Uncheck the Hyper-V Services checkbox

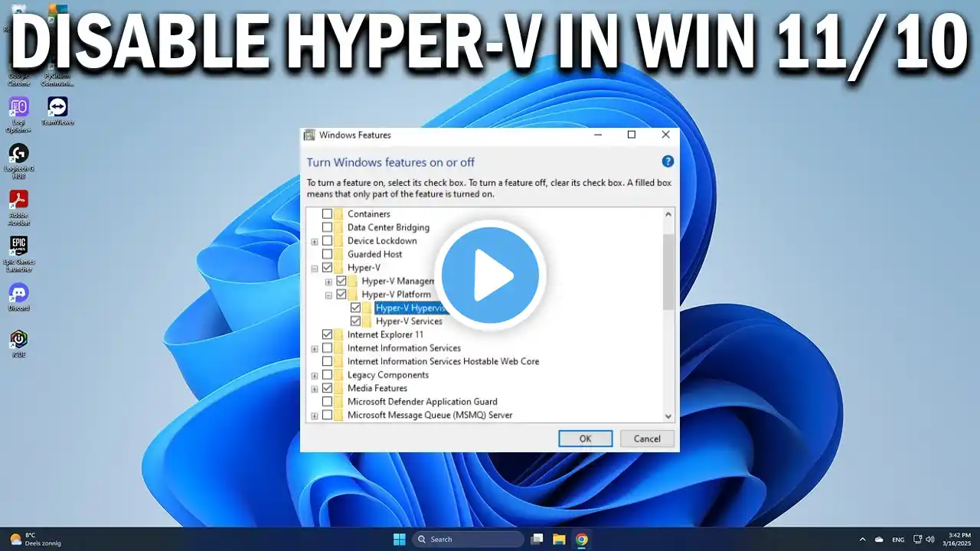tap(355, 321)
